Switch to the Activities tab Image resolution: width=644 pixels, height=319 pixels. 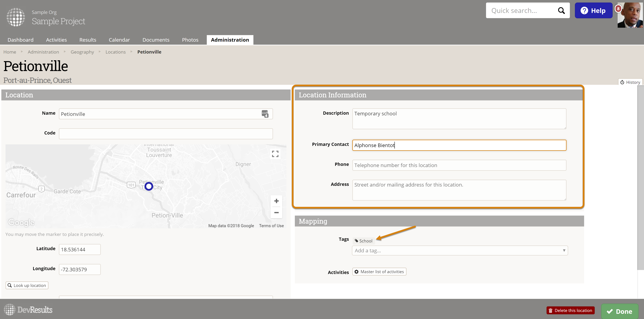[56, 40]
